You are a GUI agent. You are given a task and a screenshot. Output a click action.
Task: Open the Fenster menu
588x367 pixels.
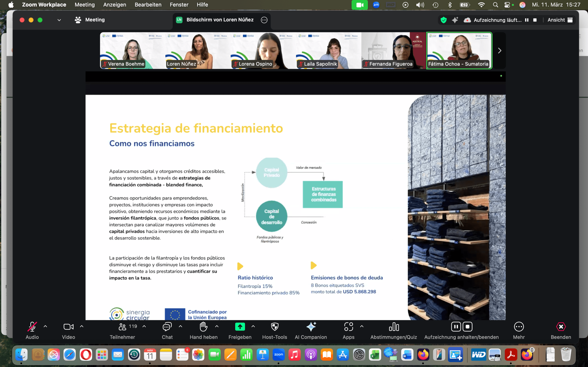[x=179, y=5]
